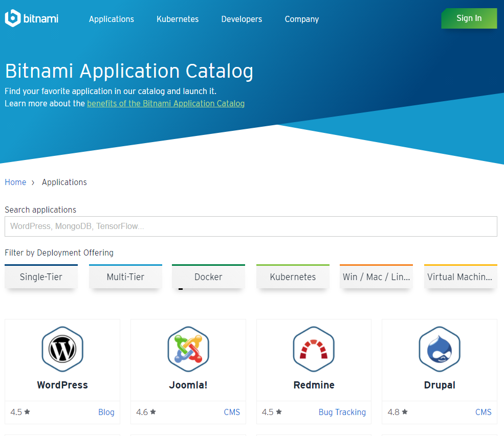Open the Bug Tracking category link
Image resolution: width=504 pixels, height=436 pixels.
pyautogui.click(x=342, y=412)
